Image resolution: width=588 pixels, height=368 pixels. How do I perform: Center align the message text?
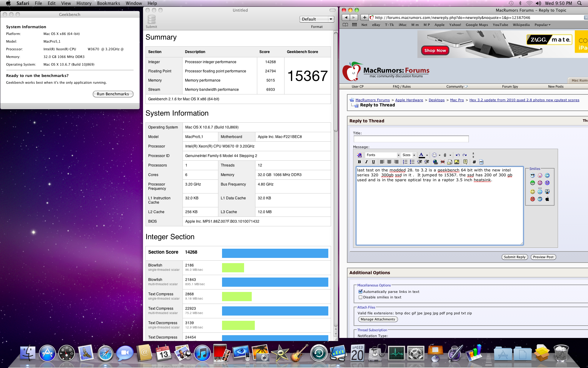389,162
